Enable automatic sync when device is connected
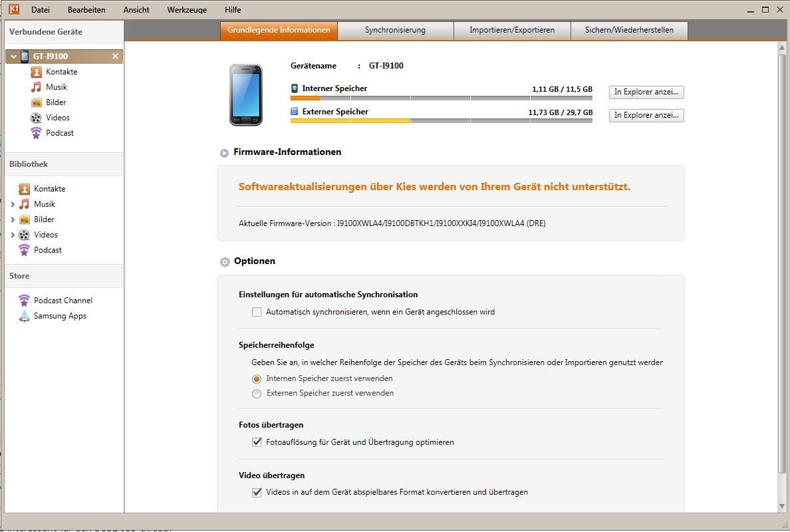This screenshot has width=790, height=532. coord(257,313)
